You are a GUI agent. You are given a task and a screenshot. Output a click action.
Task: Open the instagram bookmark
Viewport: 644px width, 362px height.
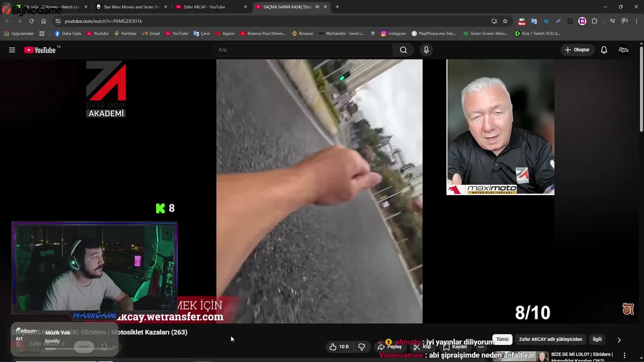click(393, 34)
